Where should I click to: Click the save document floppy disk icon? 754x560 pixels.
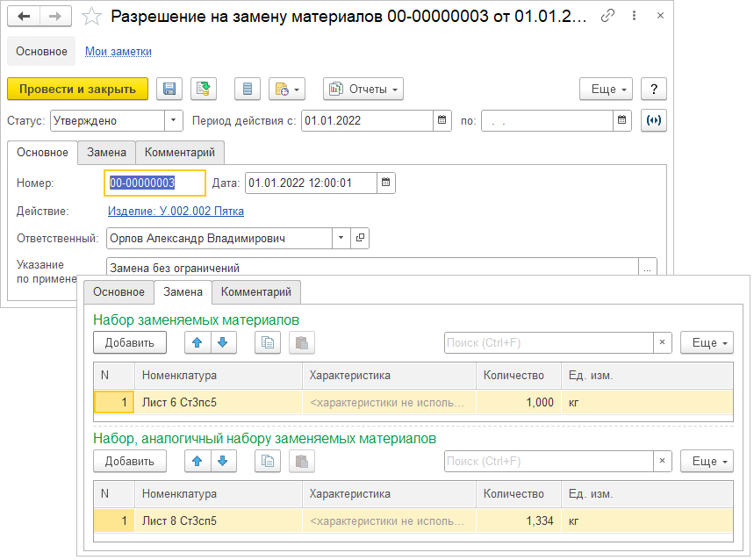click(x=169, y=89)
